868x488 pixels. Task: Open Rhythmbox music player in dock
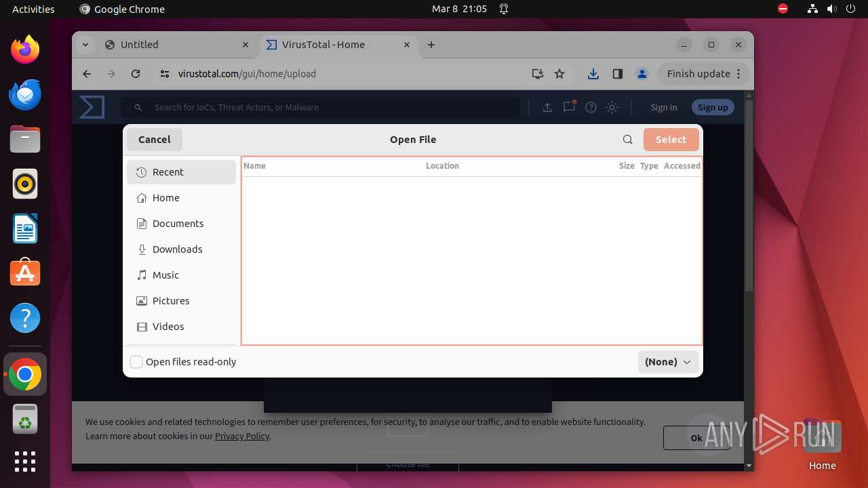point(25,184)
